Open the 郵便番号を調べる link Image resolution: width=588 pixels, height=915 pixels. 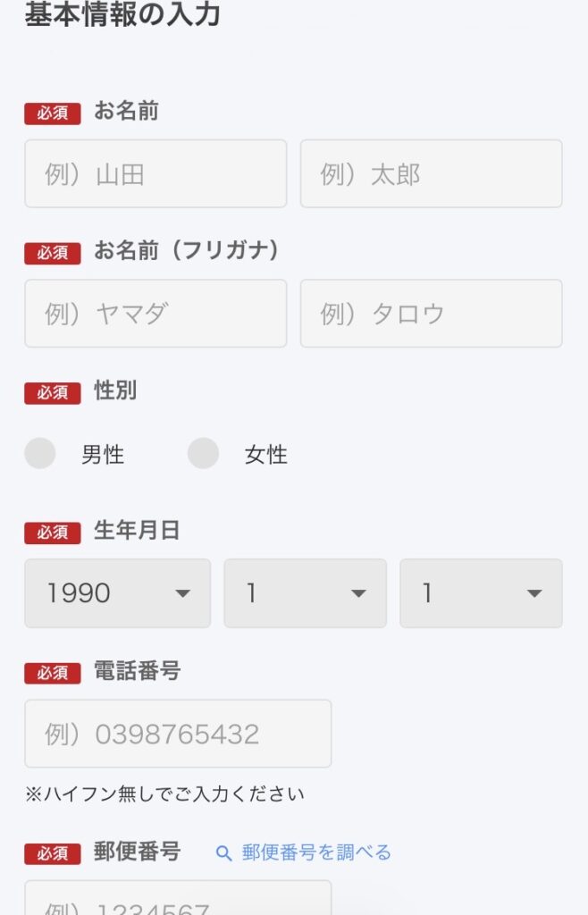click(315, 853)
